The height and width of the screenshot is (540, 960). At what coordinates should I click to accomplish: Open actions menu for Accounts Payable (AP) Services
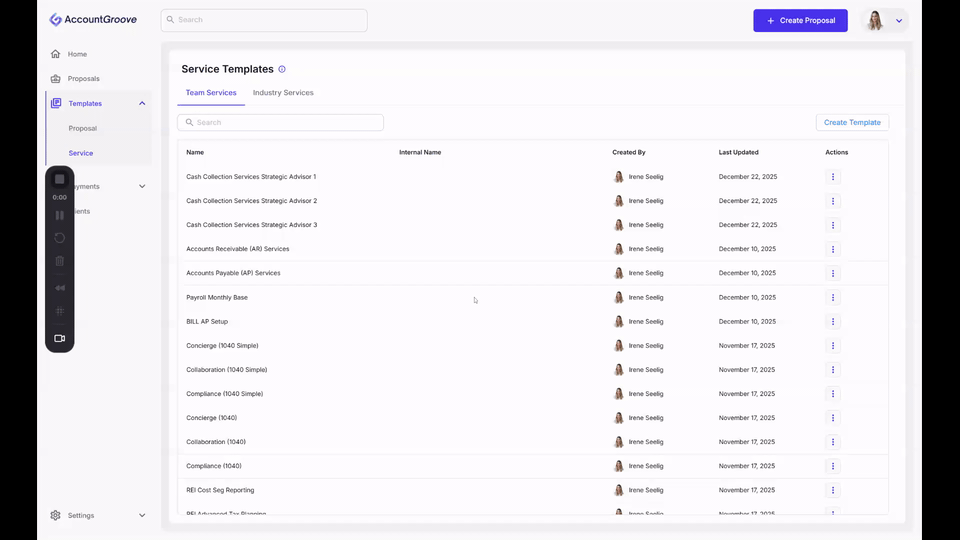pos(833,273)
